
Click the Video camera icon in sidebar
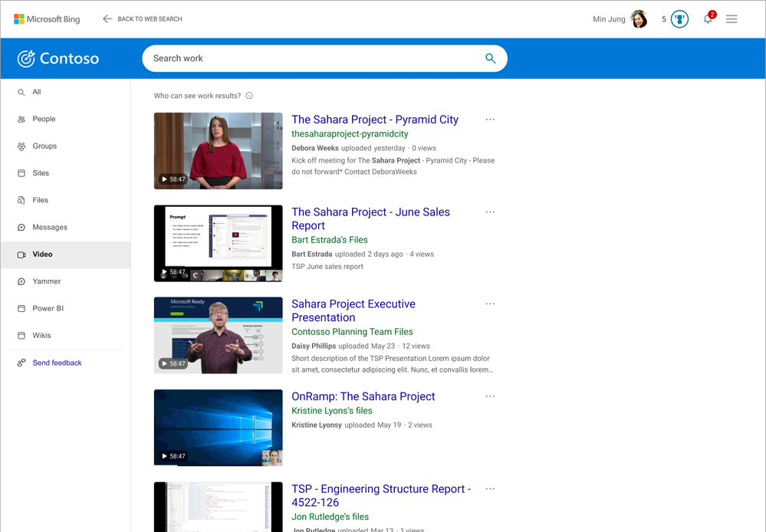pos(21,255)
